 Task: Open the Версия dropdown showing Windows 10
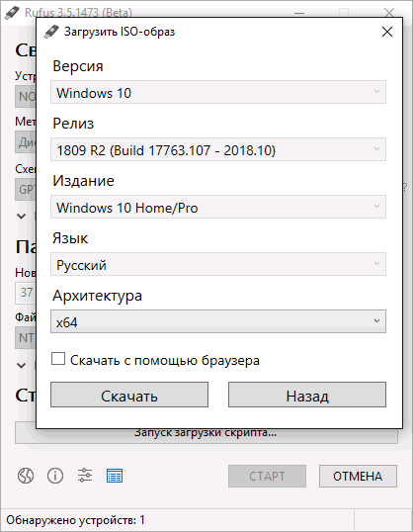(x=218, y=92)
